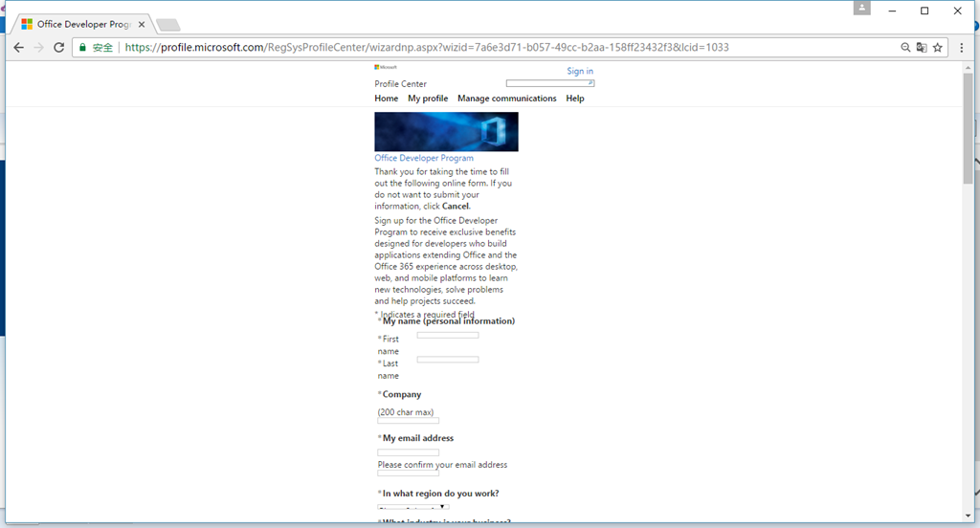Click the Office Developer Program link
This screenshot has width=980, height=528.
point(424,158)
